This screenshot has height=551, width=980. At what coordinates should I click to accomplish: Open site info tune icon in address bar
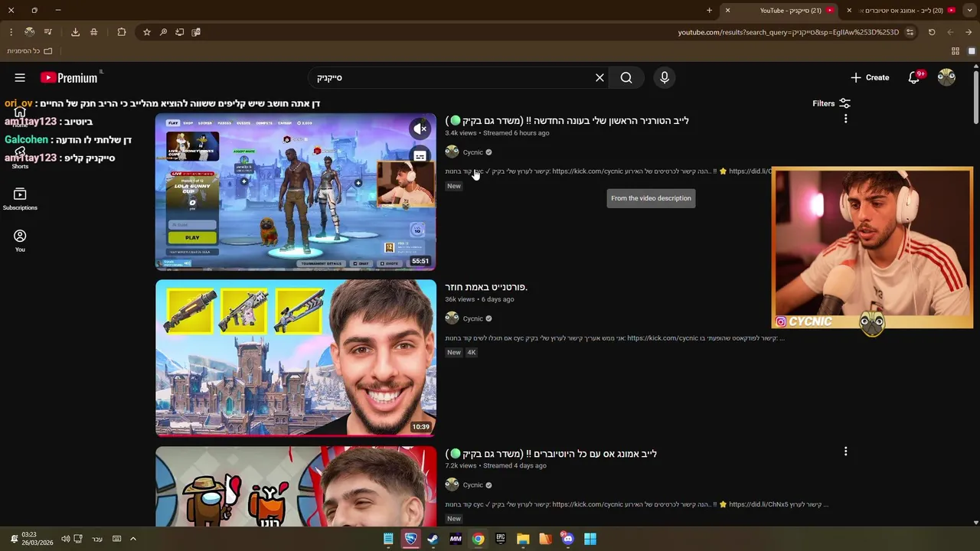910,32
